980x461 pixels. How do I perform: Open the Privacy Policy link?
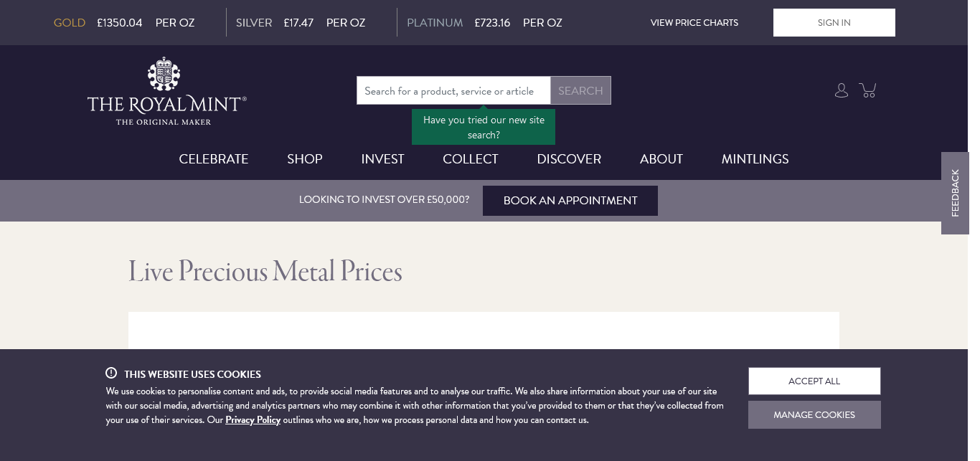(253, 420)
